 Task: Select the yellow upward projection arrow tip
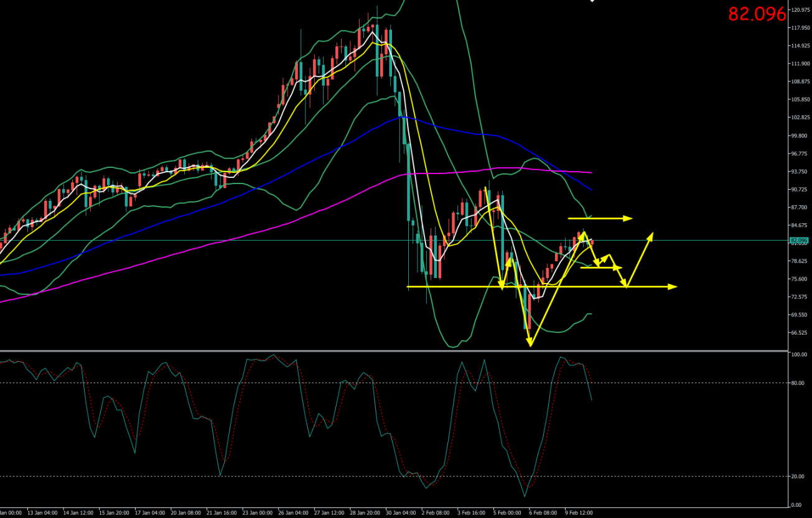[651, 234]
